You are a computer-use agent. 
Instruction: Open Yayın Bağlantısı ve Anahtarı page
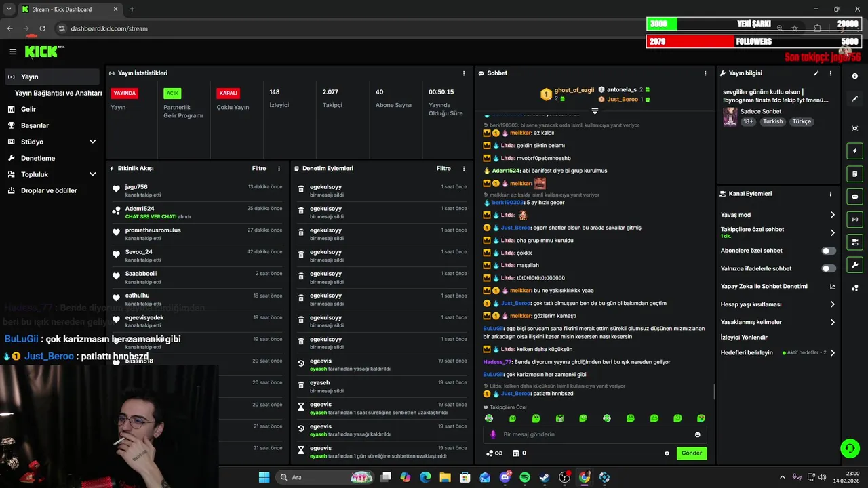(x=58, y=93)
